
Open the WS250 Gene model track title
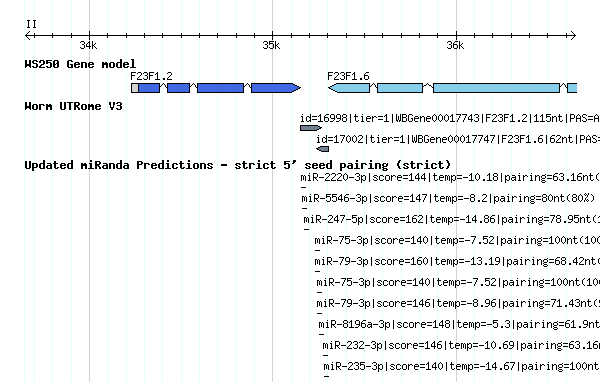[80, 64]
